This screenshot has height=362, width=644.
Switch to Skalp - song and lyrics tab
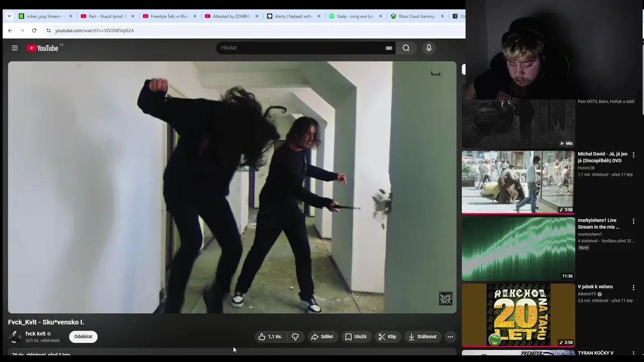[x=355, y=16]
